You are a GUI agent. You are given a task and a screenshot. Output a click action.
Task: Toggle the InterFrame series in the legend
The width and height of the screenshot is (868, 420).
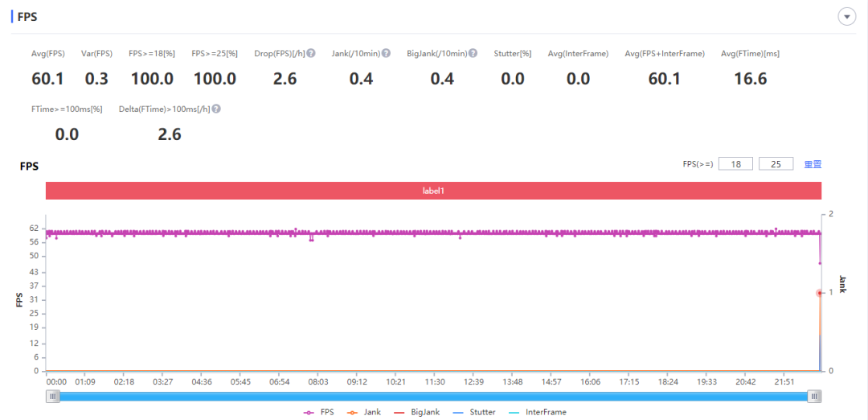(x=537, y=412)
